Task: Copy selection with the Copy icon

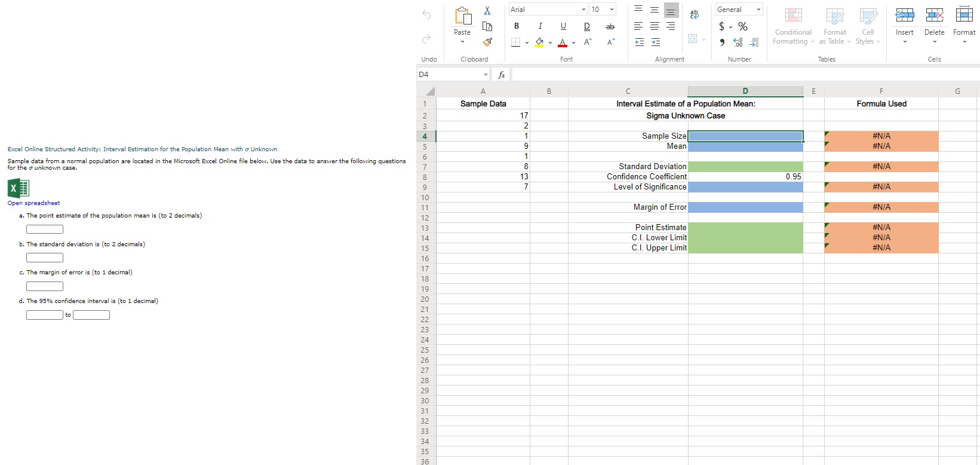Action: click(487, 26)
